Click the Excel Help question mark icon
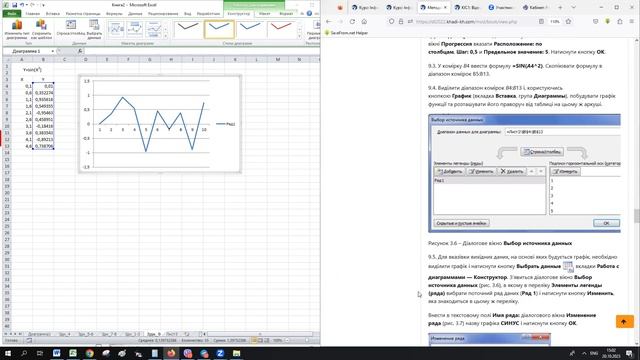The width and height of the screenshot is (640, 360). click(309, 13)
